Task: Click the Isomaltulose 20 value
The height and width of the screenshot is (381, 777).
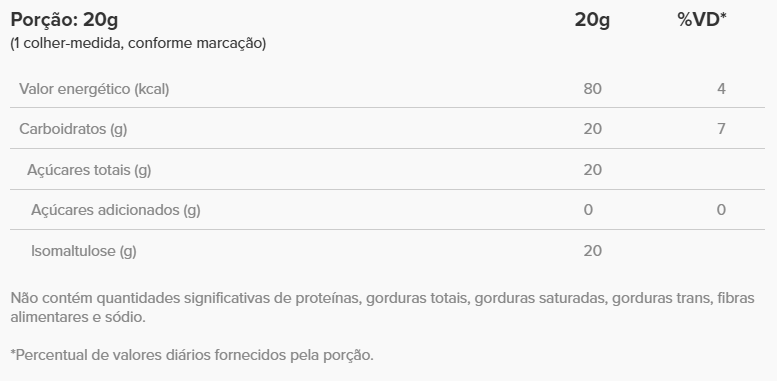Action: click(x=593, y=251)
